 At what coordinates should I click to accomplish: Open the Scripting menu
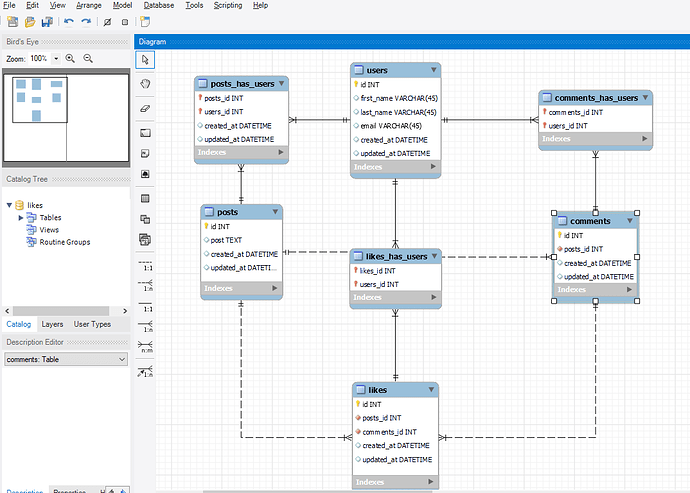tap(228, 5)
